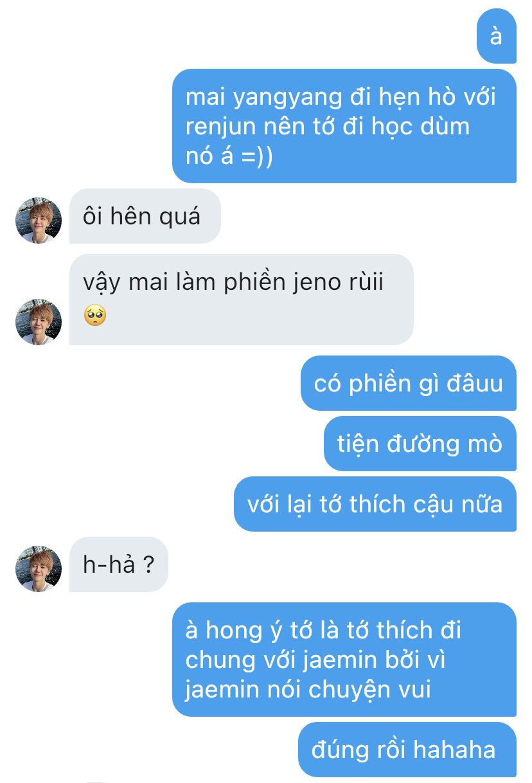Image resolution: width=532 pixels, height=783 pixels.
Task: Click the avatar beside "ôi hên quá"
Action: click(39, 221)
